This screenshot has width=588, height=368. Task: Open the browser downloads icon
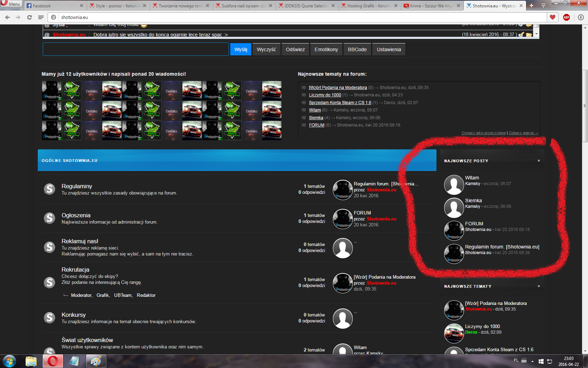pos(581,17)
